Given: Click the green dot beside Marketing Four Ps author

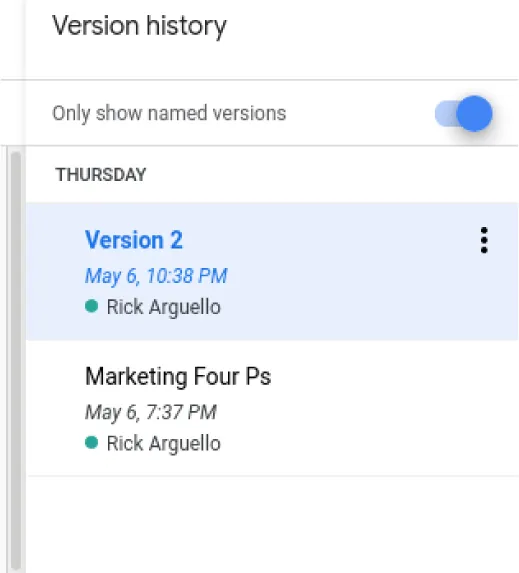Looking at the screenshot, I should click(91, 443).
